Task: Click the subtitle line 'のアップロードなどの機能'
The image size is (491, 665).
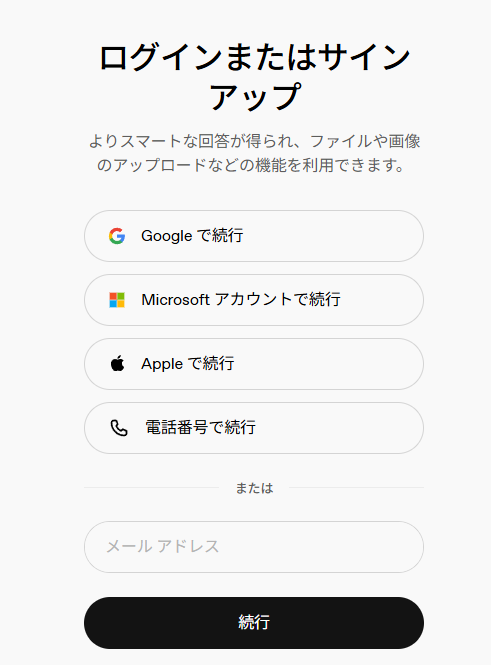Action: pyautogui.click(x=251, y=165)
